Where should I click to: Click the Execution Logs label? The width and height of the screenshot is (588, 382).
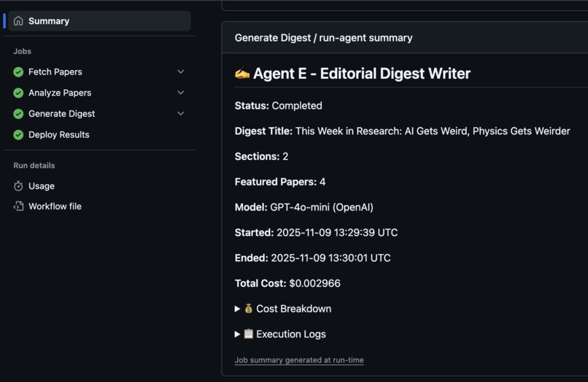(291, 334)
